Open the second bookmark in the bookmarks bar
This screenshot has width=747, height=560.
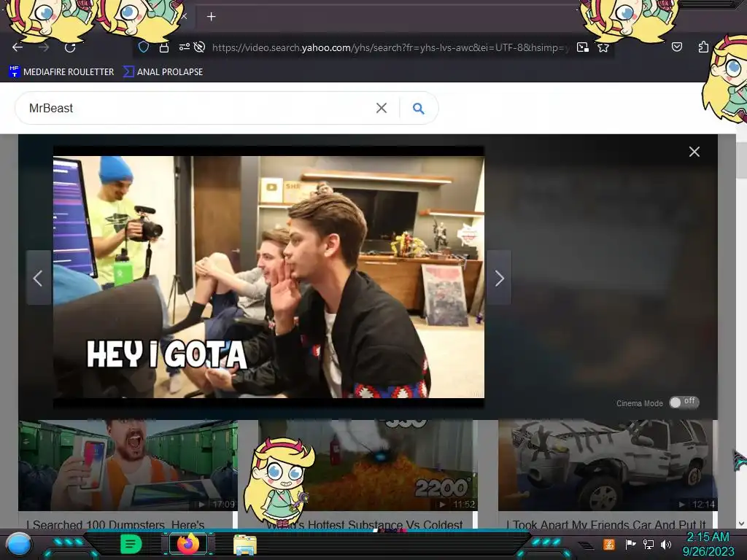(x=163, y=72)
